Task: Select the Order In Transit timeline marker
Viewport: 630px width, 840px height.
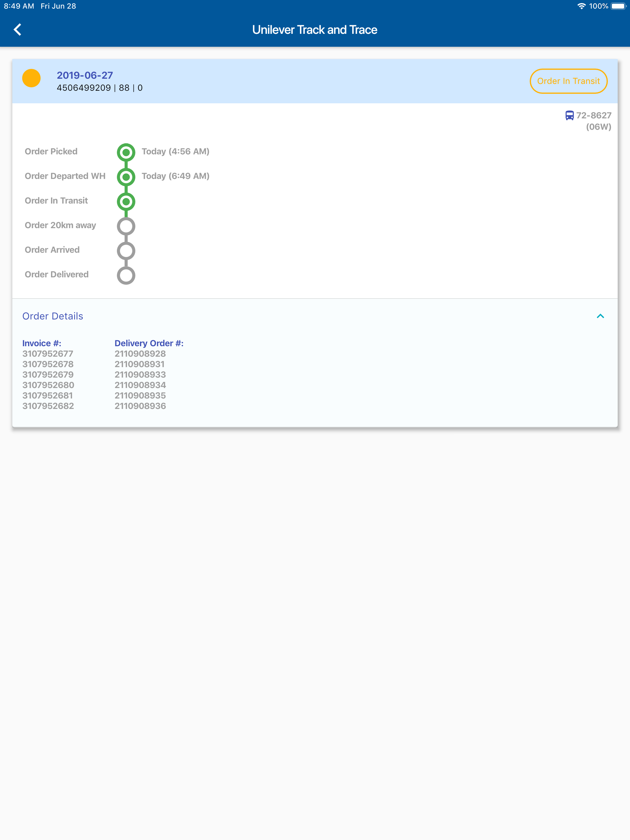Action: click(x=126, y=202)
